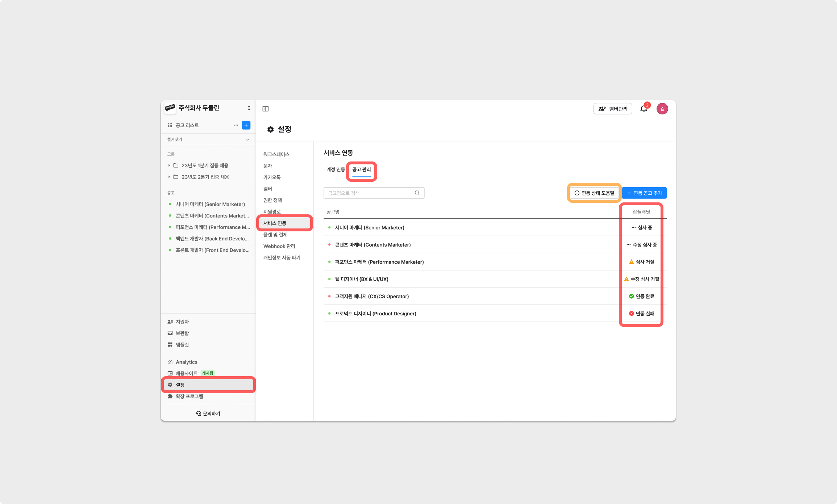Open Analytics from the sidebar

[x=186, y=362]
